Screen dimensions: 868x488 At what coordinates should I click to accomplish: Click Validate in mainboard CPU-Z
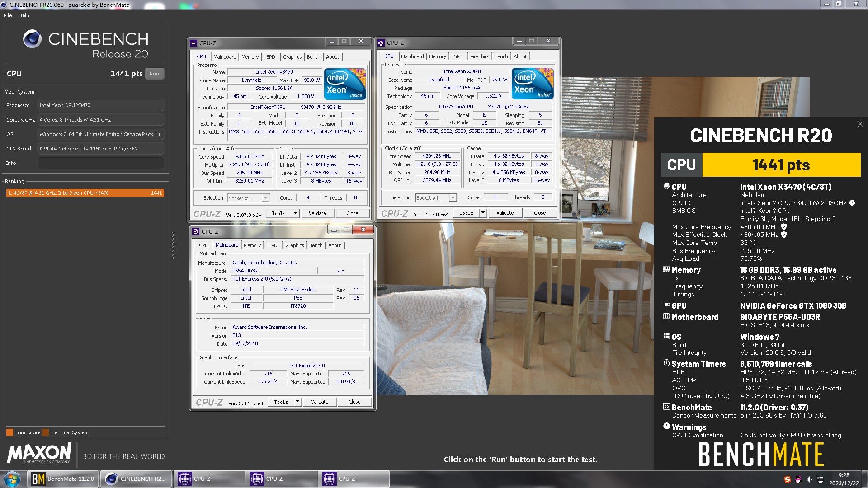click(x=320, y=402)
